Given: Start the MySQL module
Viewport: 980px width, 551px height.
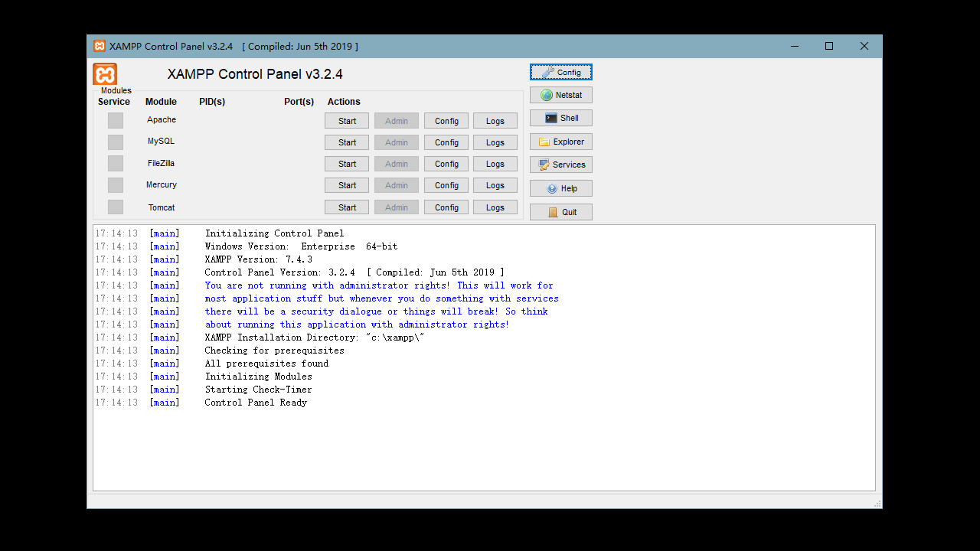Looking at the screenshot, I should coord(347,142).
